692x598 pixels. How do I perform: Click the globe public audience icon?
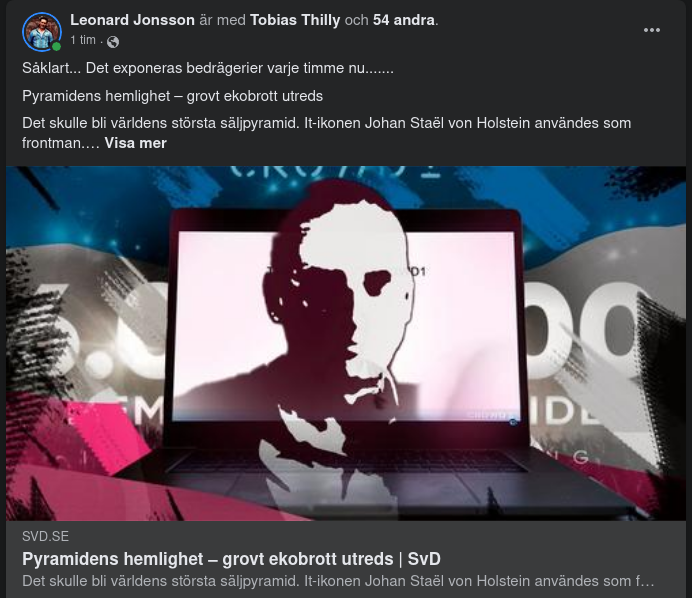click(x=113, y=42)
